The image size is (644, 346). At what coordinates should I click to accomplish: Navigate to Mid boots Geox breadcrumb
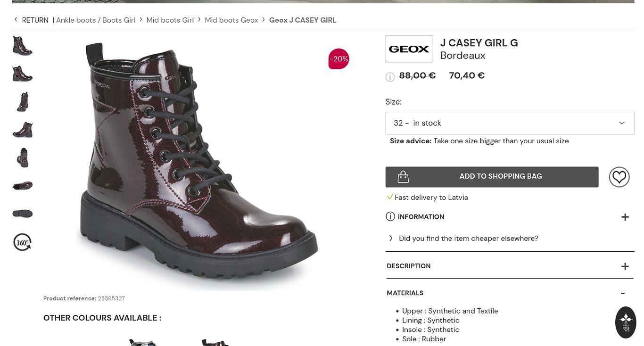point(231,20)
